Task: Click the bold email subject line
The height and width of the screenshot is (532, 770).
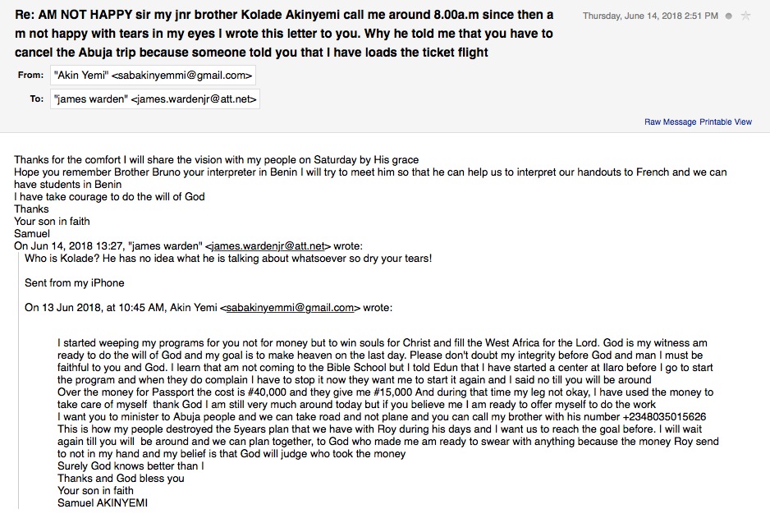Action: click(x=283, y=34)
